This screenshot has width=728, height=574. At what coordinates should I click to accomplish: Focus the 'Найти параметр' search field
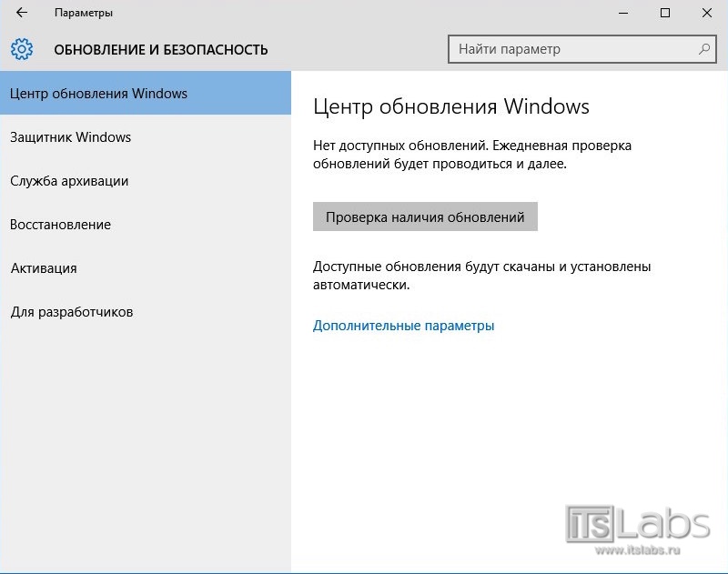(x=581, y=49)
